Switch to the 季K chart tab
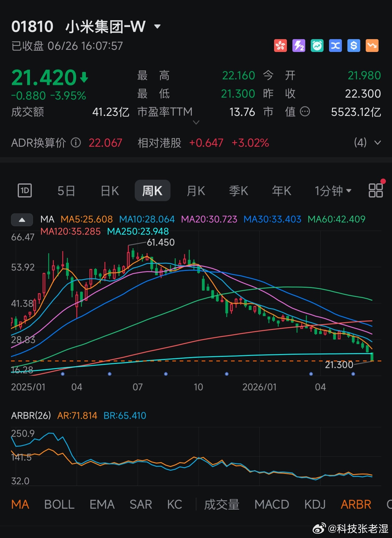392x538 pixels. coord(239,191)
